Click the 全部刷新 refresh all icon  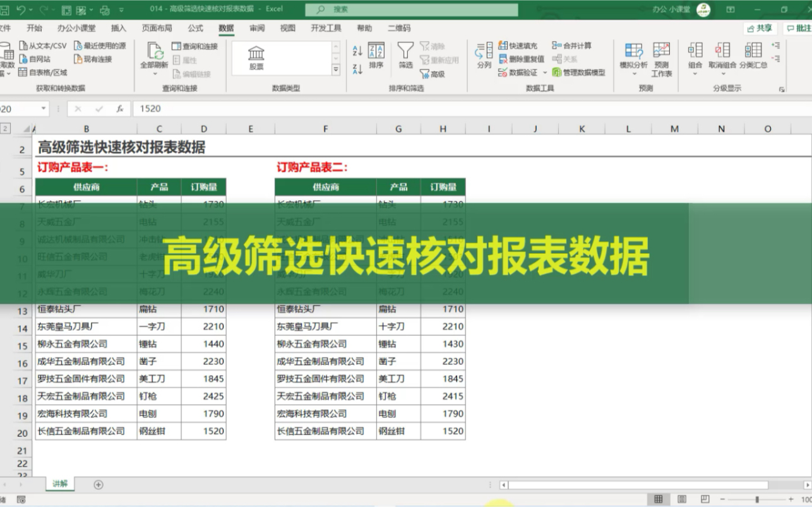(x=155, y=51)
